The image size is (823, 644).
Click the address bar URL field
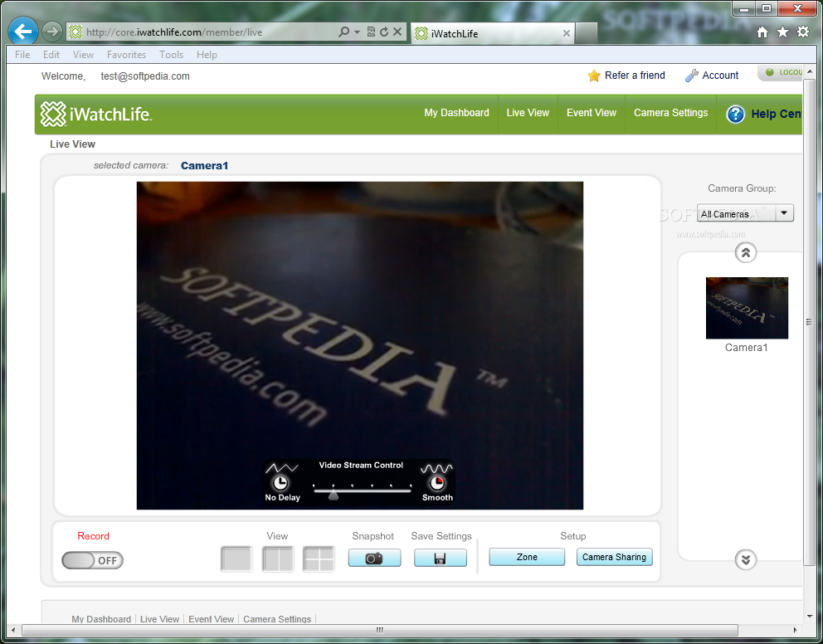tap(210, 32)
